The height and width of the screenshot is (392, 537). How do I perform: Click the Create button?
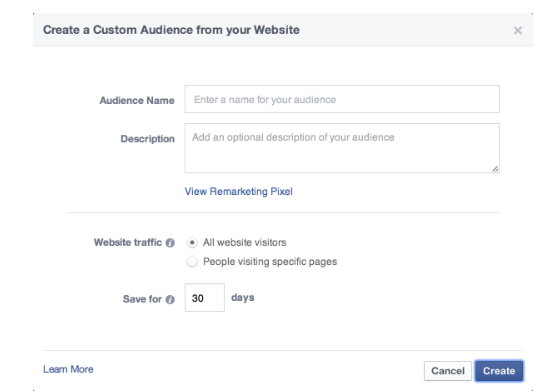(499, 371)
